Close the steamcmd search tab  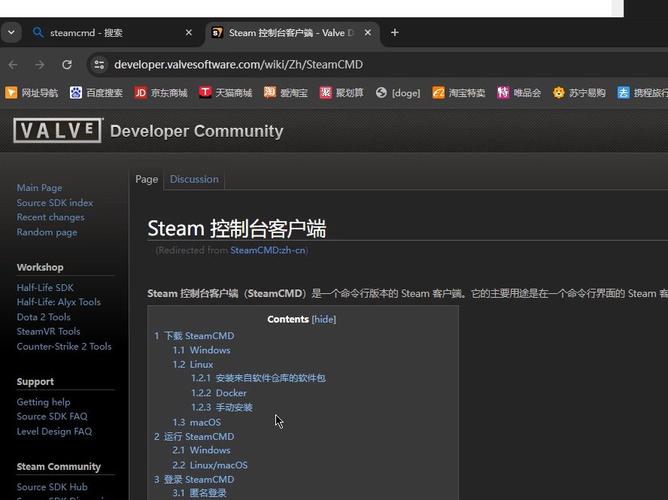coord(189,32)
